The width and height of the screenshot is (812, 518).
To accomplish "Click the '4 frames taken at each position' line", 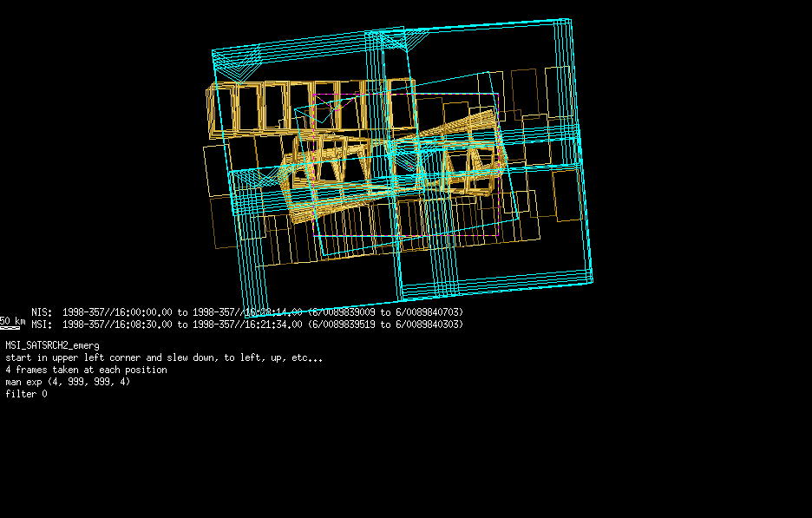I will (86, 370).
